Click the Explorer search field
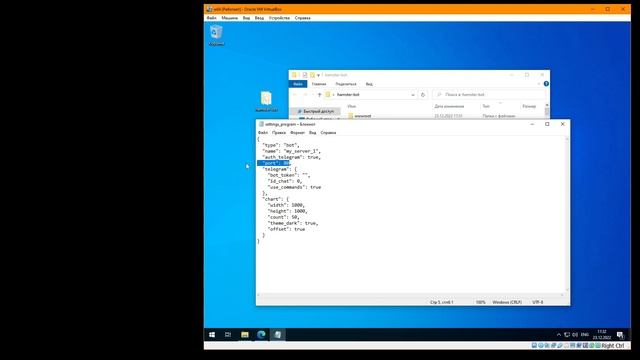640x360 pixels. coord(489,95)
